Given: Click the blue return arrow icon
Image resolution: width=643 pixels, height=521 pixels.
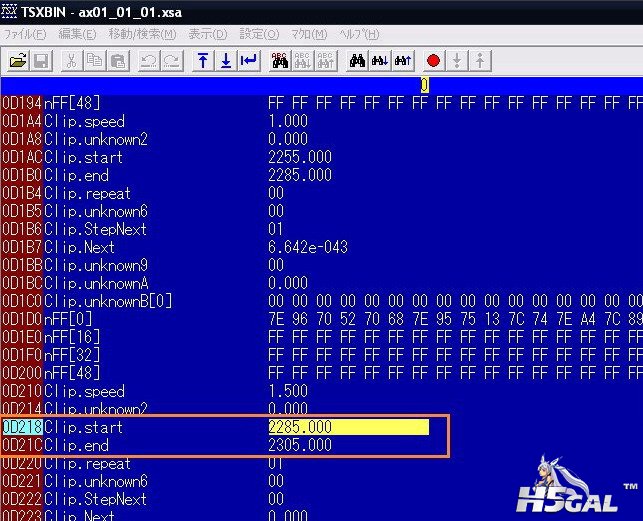Looking at the screenshot, I should (x=249, y=61).
